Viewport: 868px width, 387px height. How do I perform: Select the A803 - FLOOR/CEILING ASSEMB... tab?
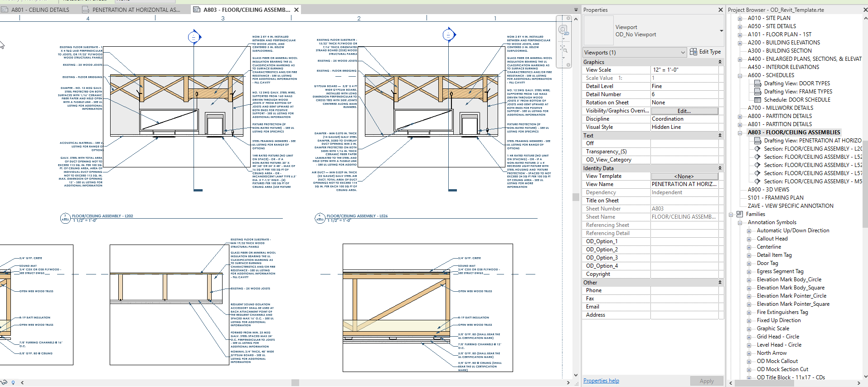pos(247,10)
